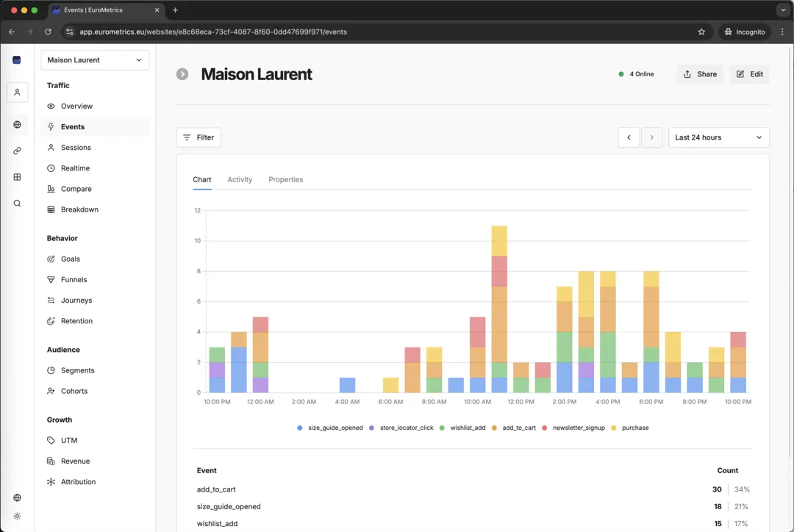
Task: Open the language globe icon at the rail bottom
Action: 17,497
